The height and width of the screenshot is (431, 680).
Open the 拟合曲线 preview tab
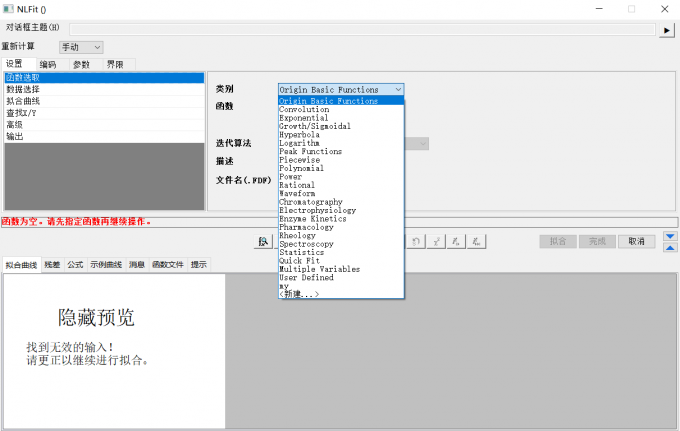(x=22, y=265)
